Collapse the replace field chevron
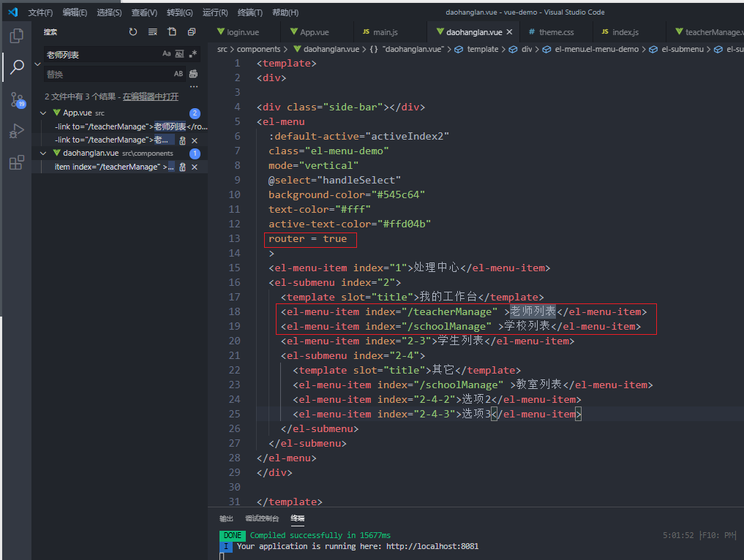The width and height of the screenshot is (744, 560). (x=37, y=64)
